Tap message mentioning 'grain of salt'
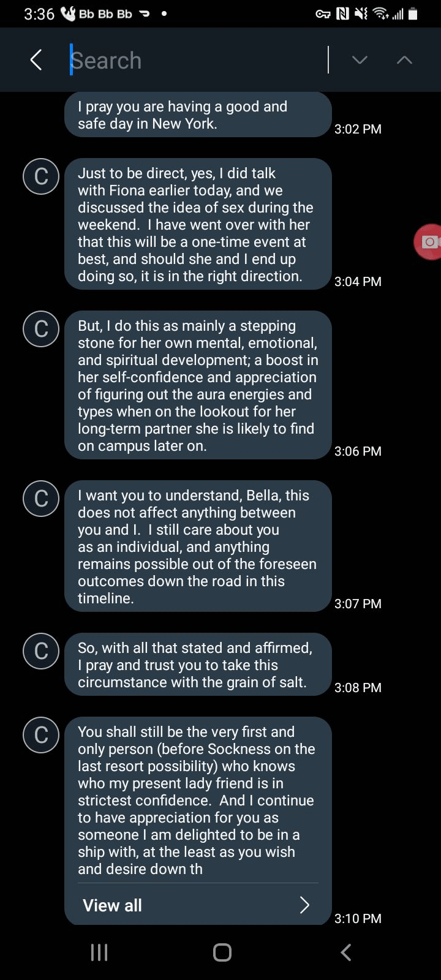441x980 pixels. (x=197, y=665)
